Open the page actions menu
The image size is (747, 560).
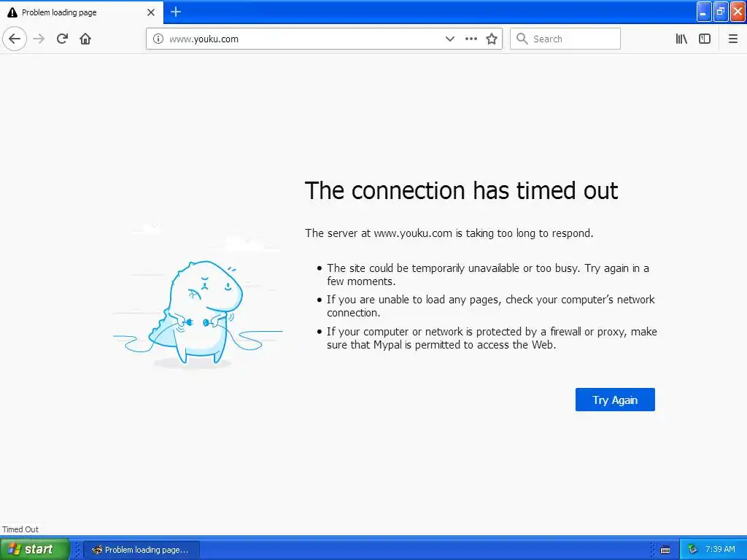click(471, 39)
